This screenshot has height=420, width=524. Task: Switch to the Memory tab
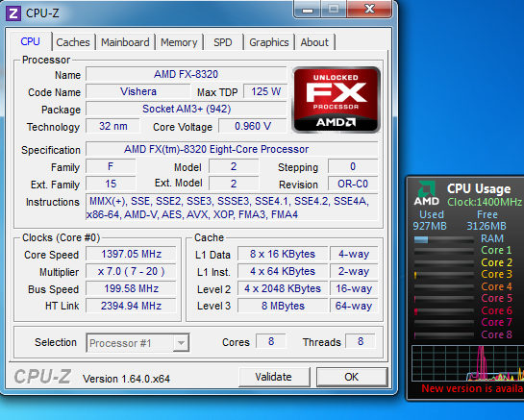click(179, 42)
